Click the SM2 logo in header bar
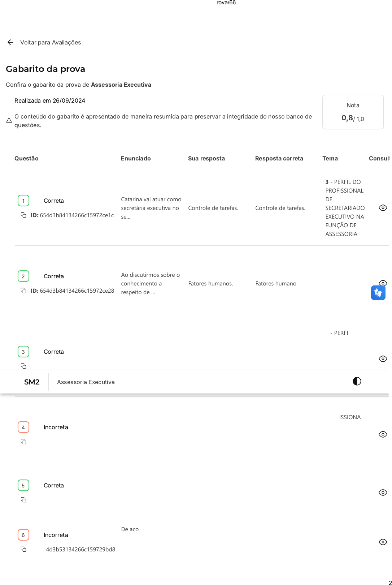 [x=32, y=382]
